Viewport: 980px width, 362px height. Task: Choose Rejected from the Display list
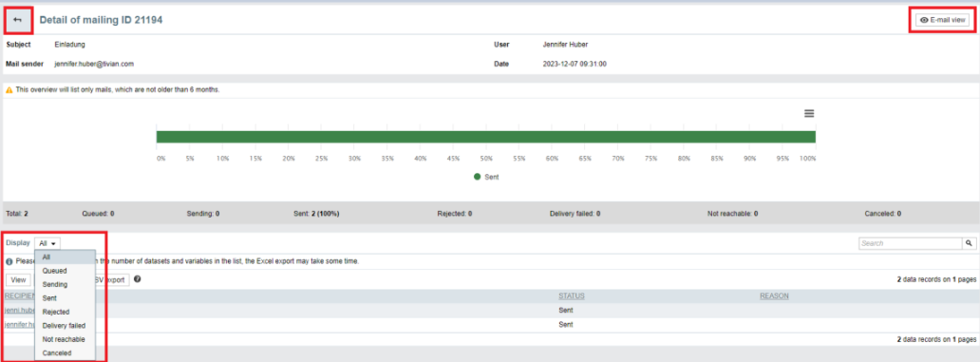[65, 312]
